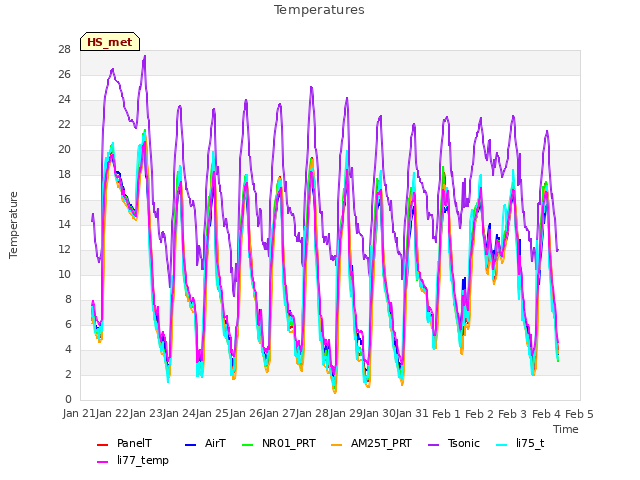
Task: Click the 0 y-axis tick label
Action: pyautogui.click(x=68, y=400)
